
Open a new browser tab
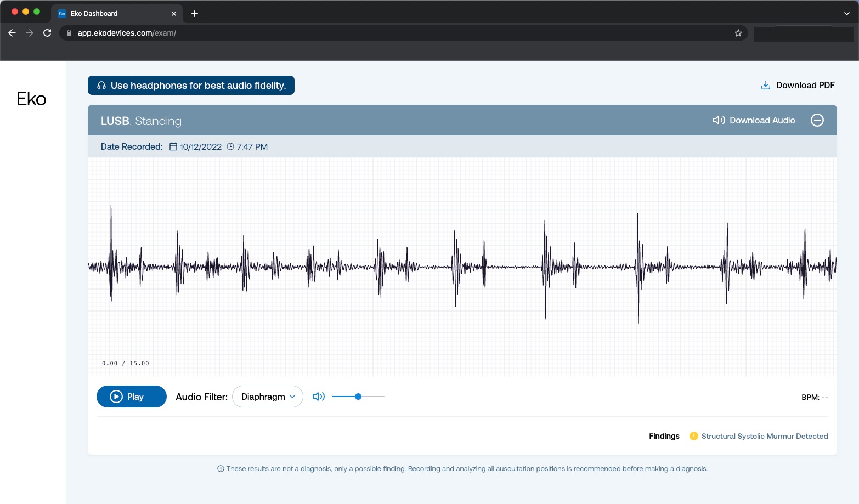click(x=195, y=14)
